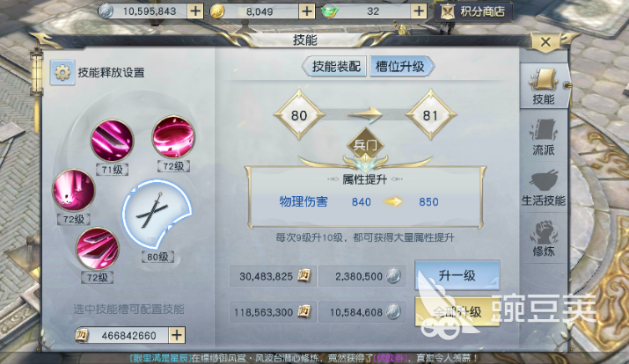Select the level 71 skill slot icon
This screenshot has height=364, width=629.
[112, 141]
